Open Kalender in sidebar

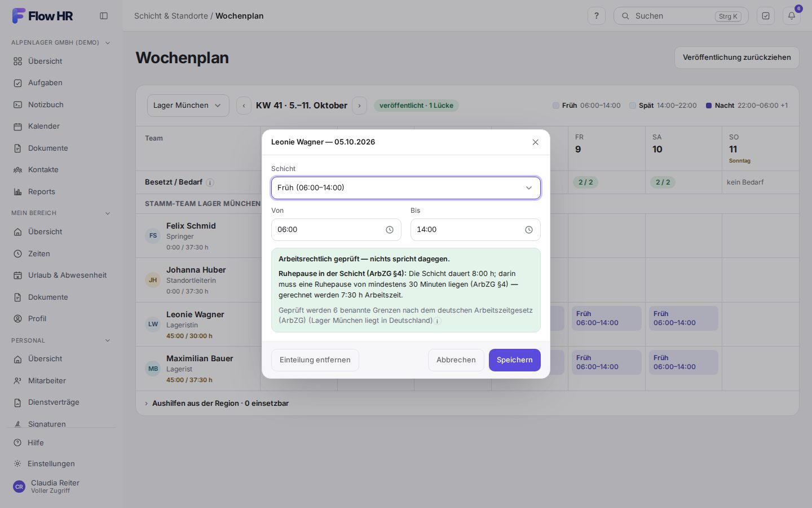coord(61,126)
